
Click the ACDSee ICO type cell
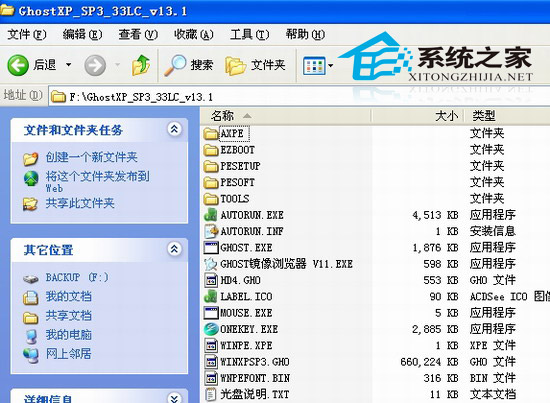tap(510, 297)
